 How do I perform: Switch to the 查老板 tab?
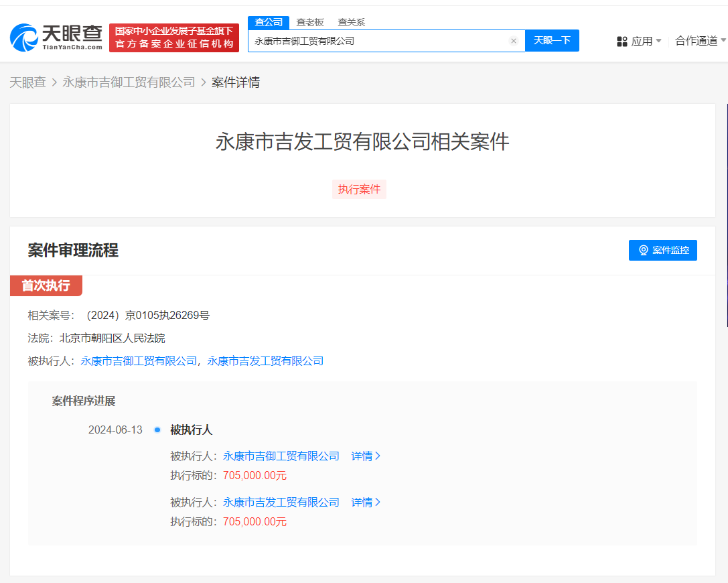pos(309,22)
